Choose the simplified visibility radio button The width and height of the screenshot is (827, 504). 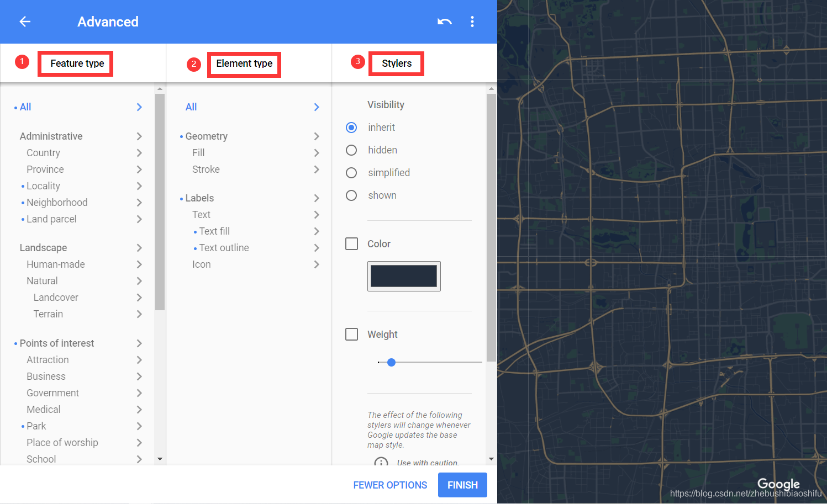pyautogui.click(x=351, y=173)
